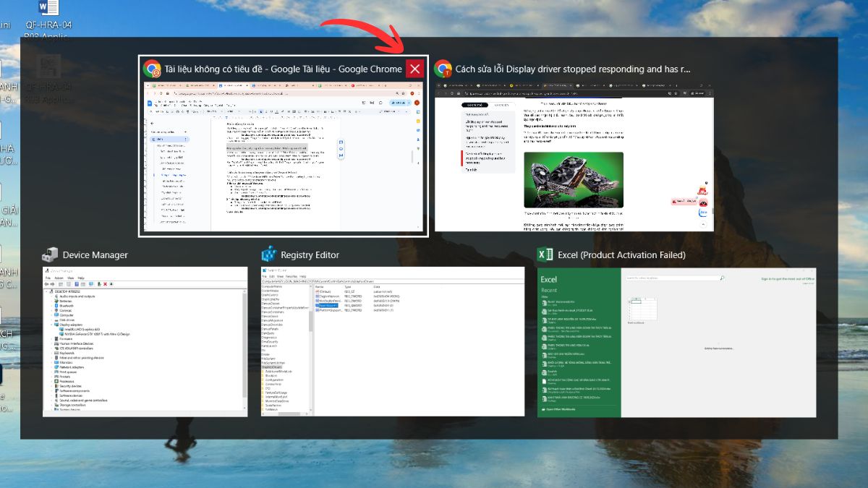Image resolution: width=868 pixels, height=488 pixels.
Task: Click the 'Registry Editor' title text
Action: pos(310,254)
